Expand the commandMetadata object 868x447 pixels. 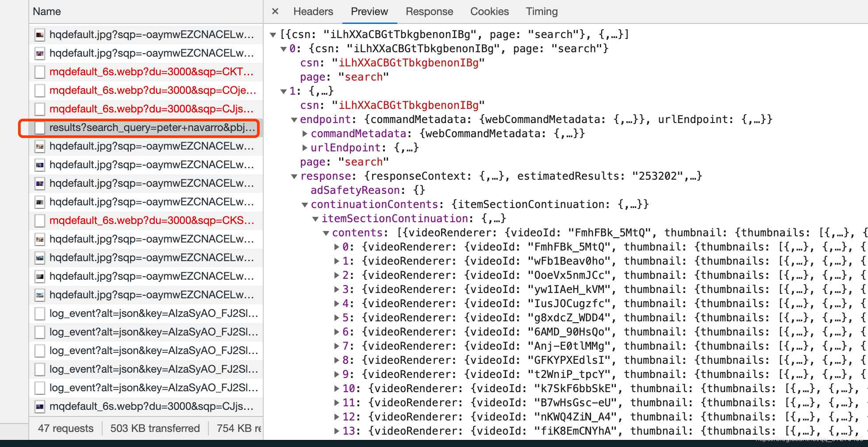click(x=305, y=134)
